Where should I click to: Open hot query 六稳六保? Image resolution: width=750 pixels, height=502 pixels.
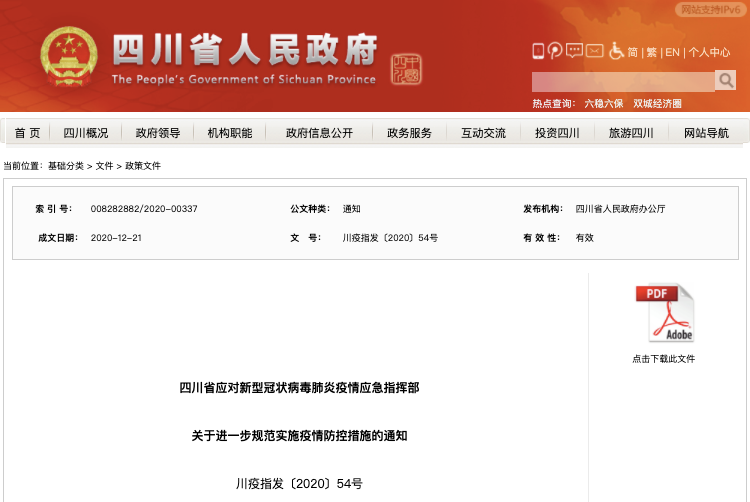(604, 104)
